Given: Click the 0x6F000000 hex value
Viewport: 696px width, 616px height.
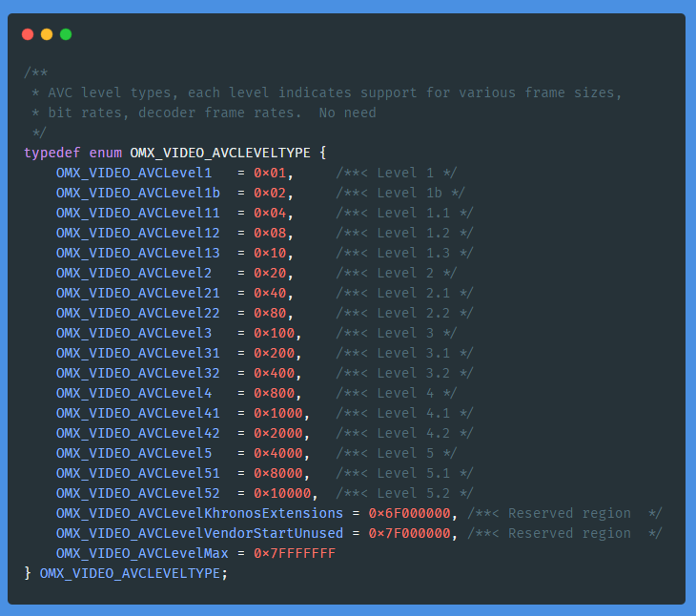Looking at the screenshot, I should click(x=409, y=513).
